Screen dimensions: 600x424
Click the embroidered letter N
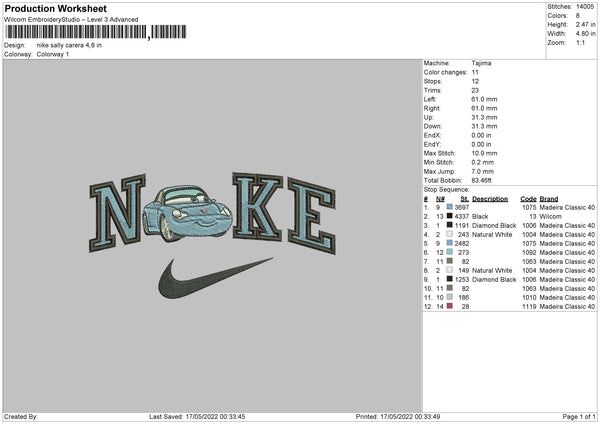117,213
